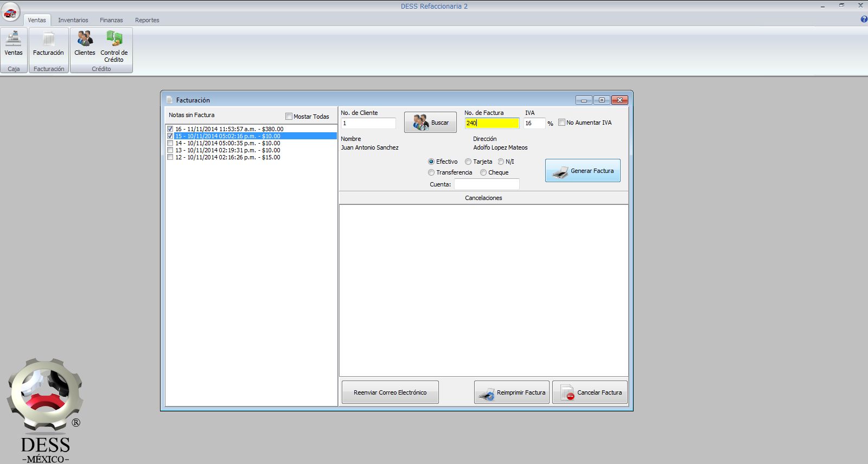The image size is (868, 464).
Task: Select the Efectivo payment option
Action: tap(431, 162)
